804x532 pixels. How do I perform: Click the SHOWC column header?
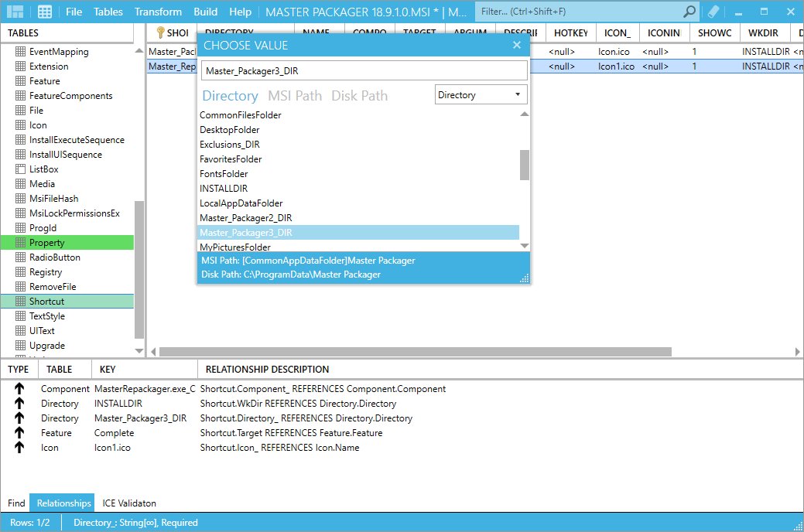[x=714, y=32]
